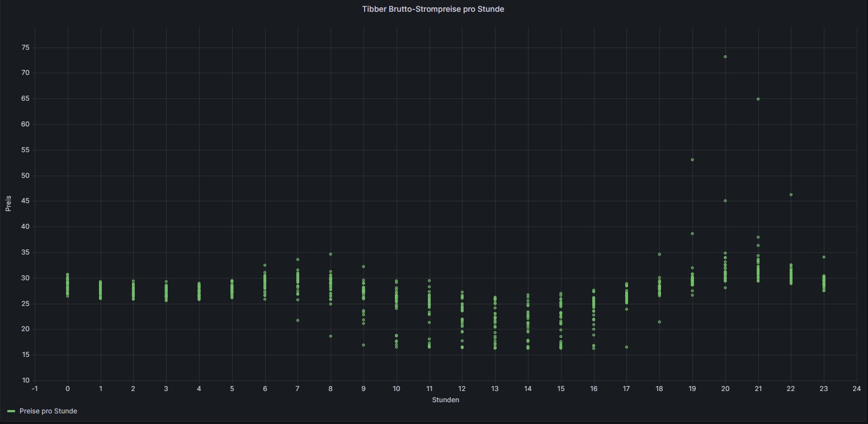The image size is (868, 424).
Task: Click the lowest data point at hour 17
Action: click(x=626, y=347)
